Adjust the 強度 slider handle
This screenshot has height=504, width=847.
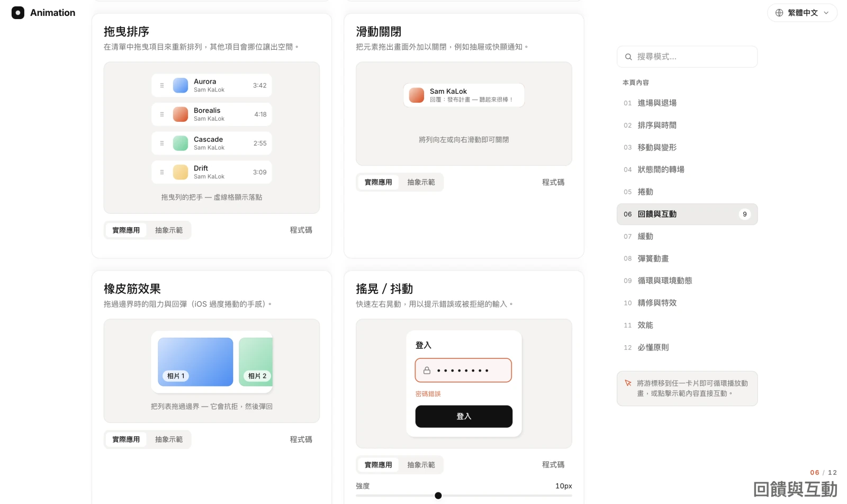click(438, 496)
